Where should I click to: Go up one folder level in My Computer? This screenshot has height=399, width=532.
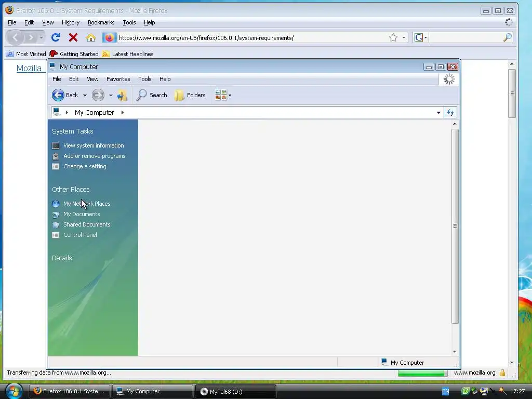[122, 96]
